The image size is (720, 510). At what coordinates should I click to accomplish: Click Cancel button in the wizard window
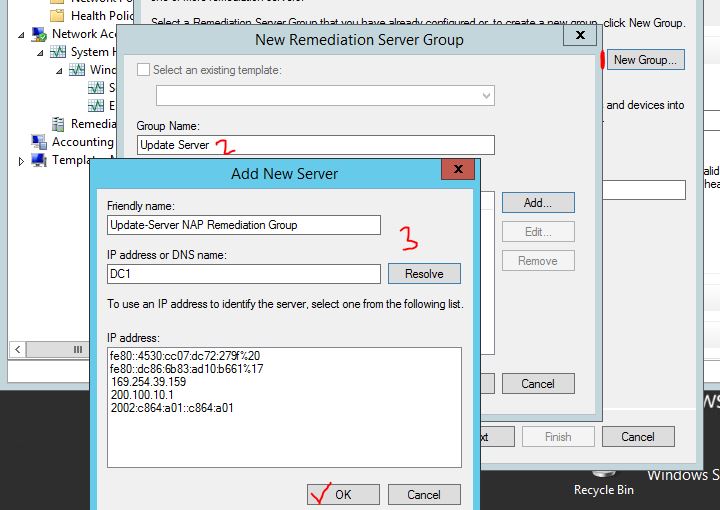[x=638, y=437]
